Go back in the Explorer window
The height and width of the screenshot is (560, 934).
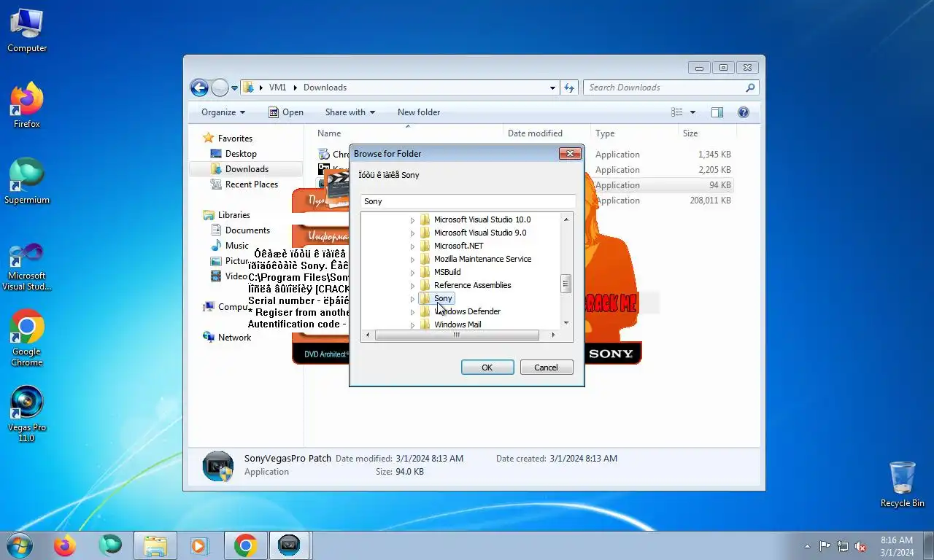click(199, 87)
